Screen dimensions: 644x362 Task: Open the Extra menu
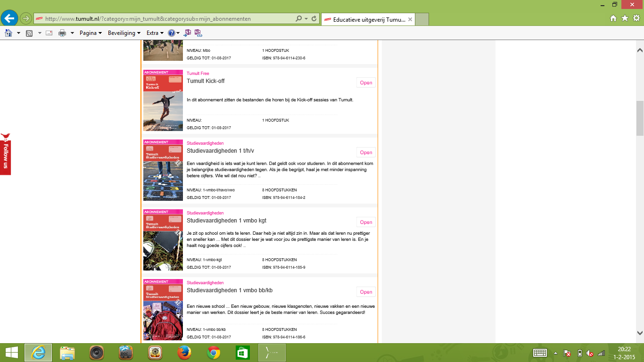(x=155, y=33)
